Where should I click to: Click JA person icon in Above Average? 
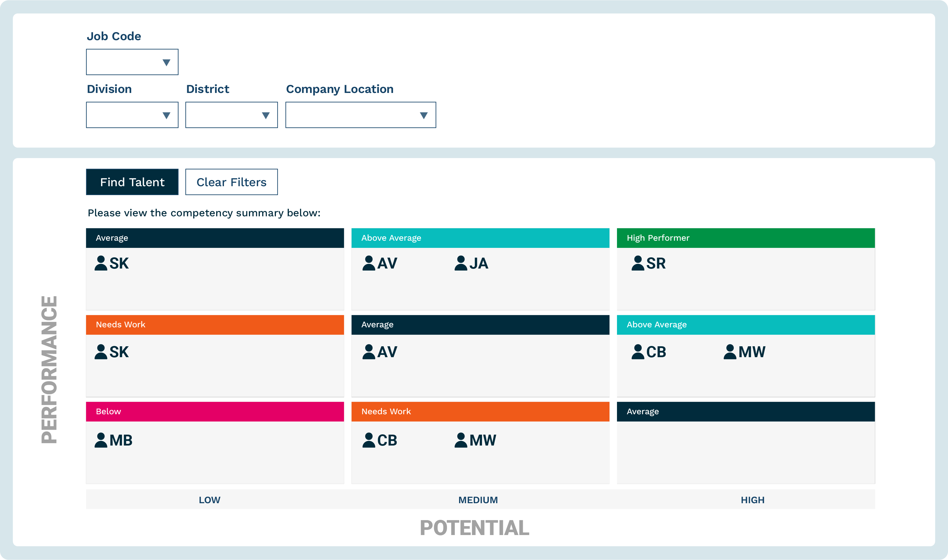coord(461,263)
